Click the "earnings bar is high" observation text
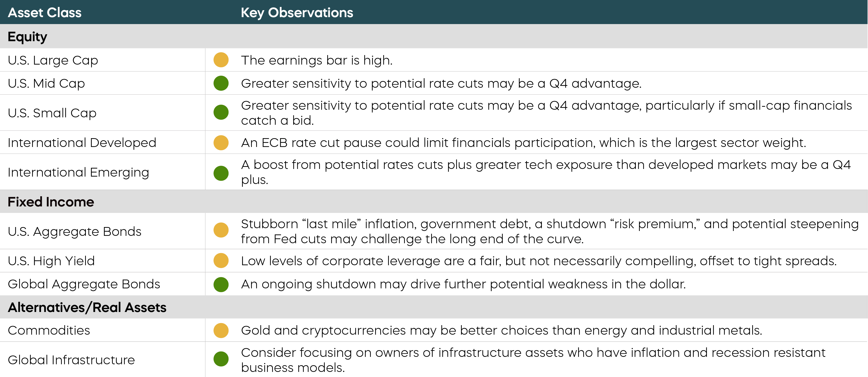The image size is (868, 377). pos(317,60)
